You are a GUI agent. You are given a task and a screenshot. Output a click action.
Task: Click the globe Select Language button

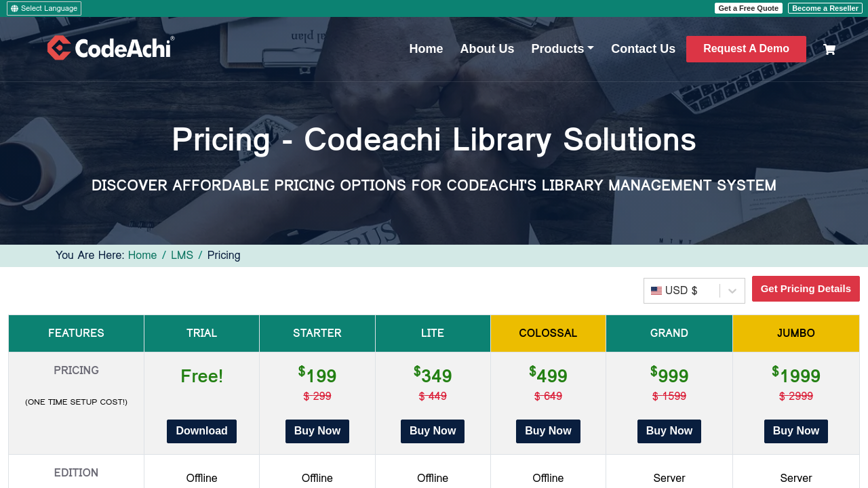44,8
